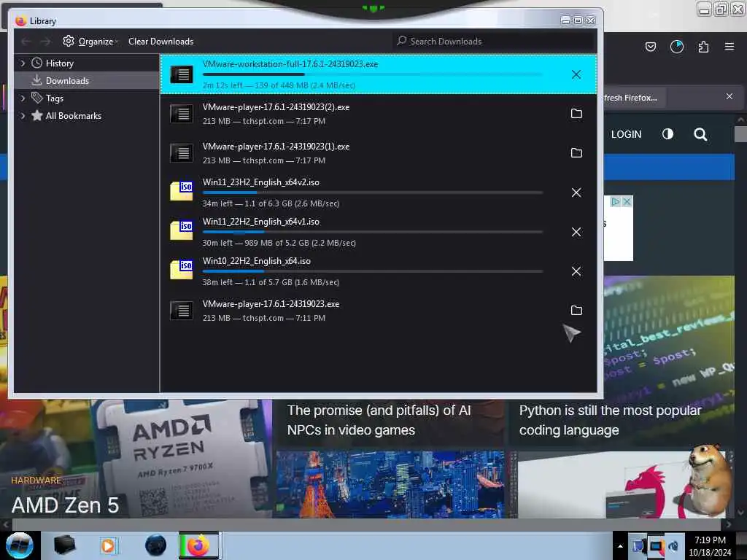
Task: Open Firefox from the taskbar
Action: pos(198,545)
